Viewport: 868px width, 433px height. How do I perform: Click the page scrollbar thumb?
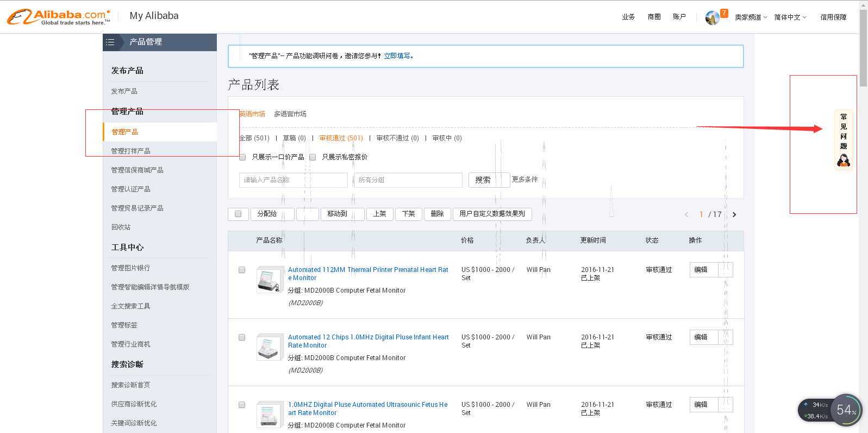863,47
